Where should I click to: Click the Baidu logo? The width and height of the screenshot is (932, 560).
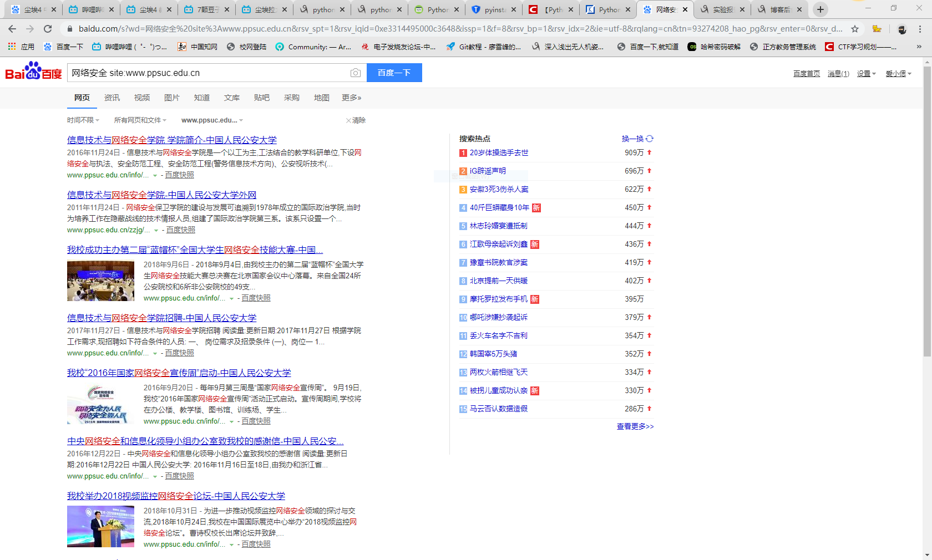click(33, 72)
